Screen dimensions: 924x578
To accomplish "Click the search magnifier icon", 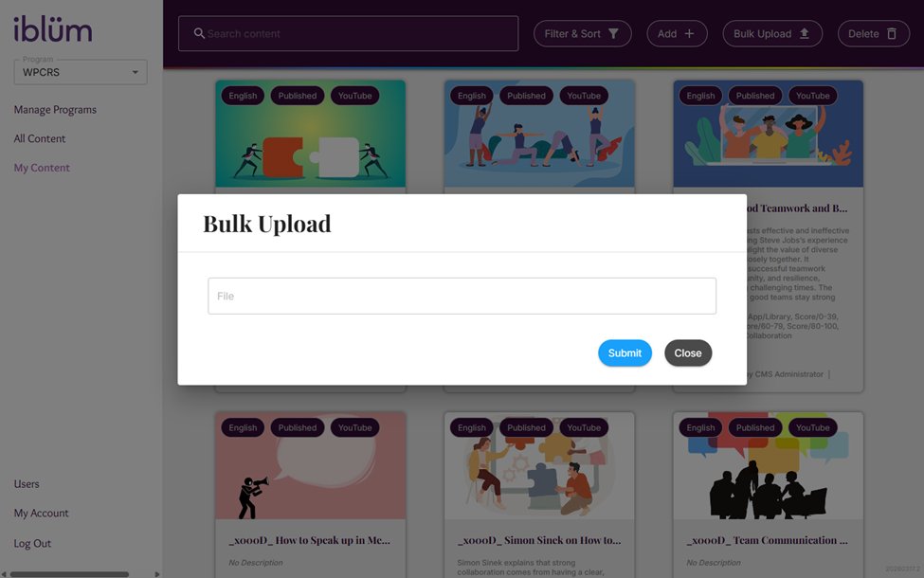I will [199, 33].
